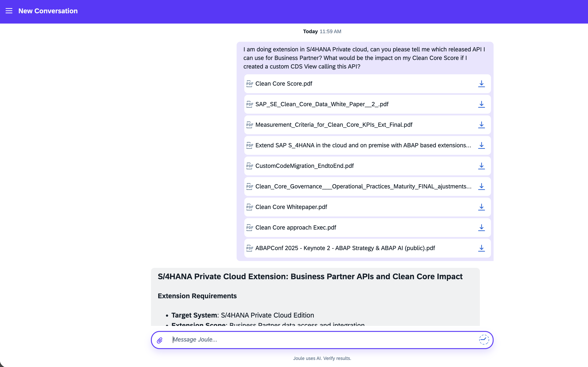Open CustomCodeMigration_EndtoEnd.pdf attachment

304,166
